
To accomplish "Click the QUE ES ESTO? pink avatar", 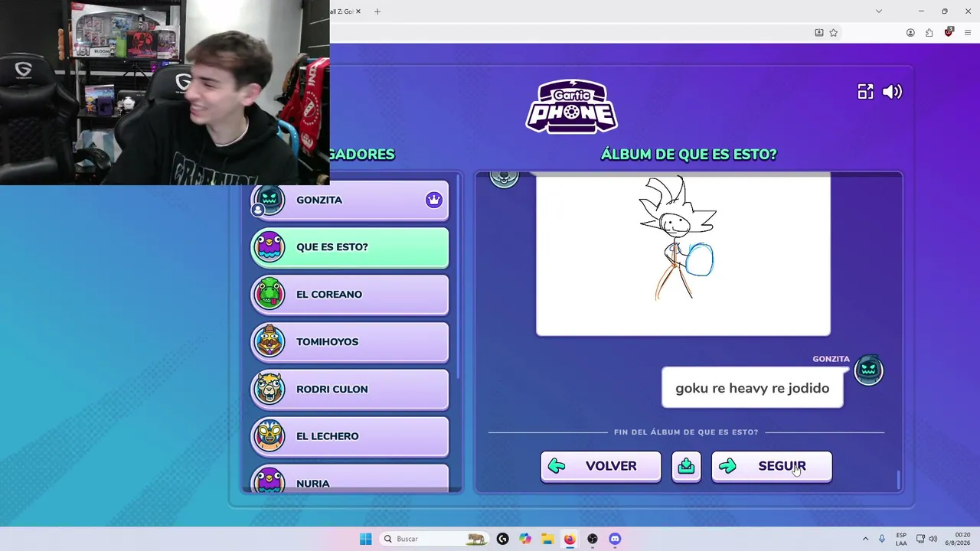I will coord(269,247).
